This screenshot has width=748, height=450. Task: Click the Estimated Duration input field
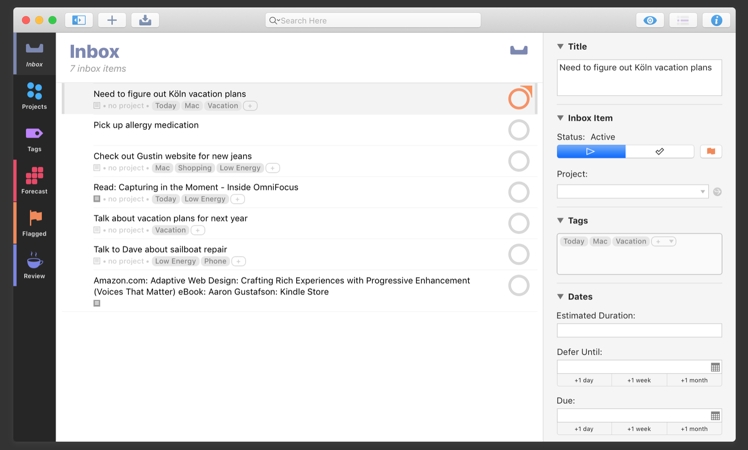pos(639,330)
